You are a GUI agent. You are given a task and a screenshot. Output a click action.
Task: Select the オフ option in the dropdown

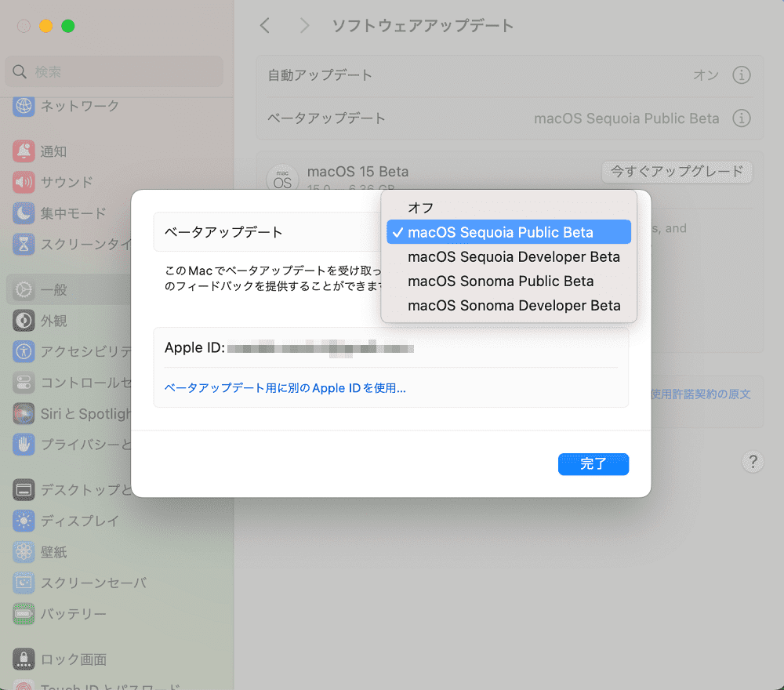pos(509,208)
